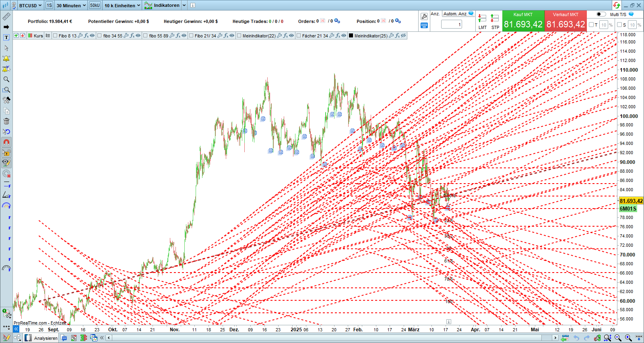
Task: Open the trash can to delete objects
Action: (6, 121)
